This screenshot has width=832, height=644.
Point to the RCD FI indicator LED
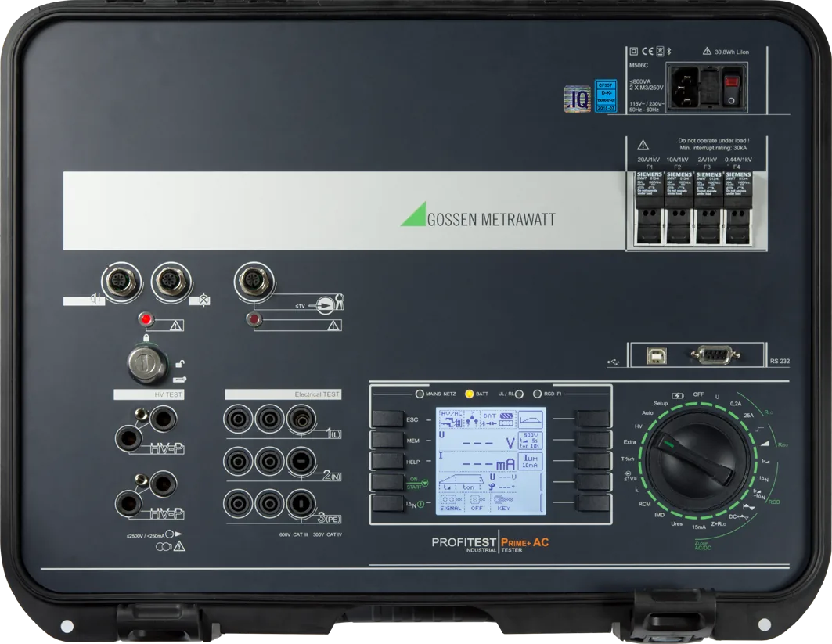[537, 394]
